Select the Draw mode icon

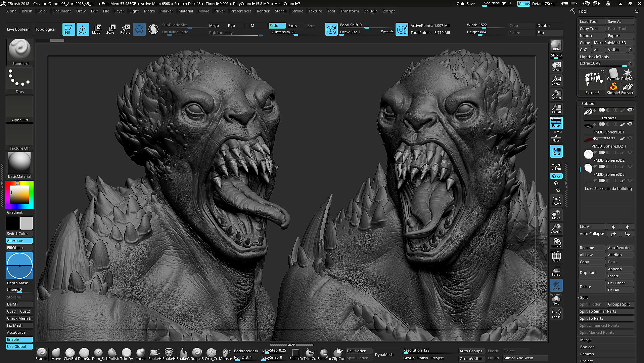point(83,29)
